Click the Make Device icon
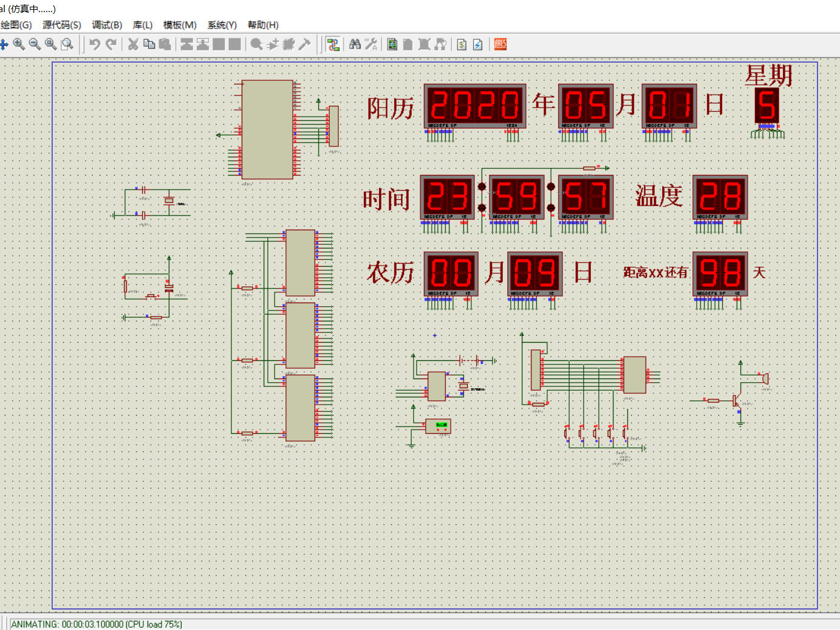 (273, 44)
